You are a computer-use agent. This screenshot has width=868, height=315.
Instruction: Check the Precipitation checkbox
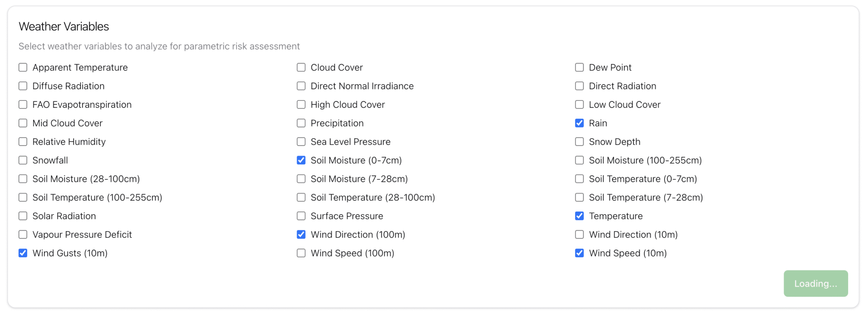(x=301, y=123)
